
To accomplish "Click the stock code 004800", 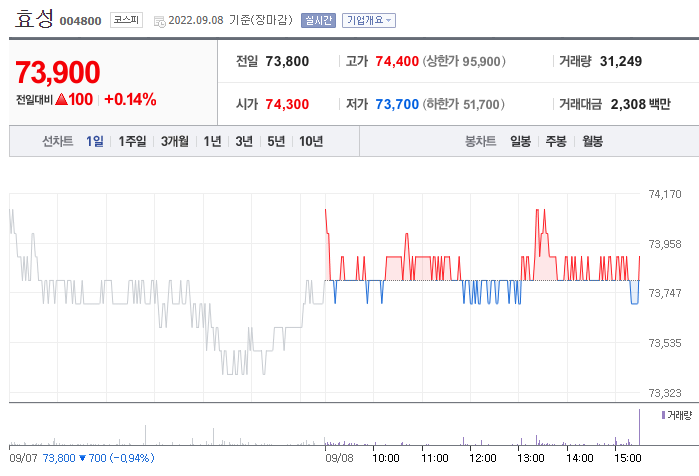I will (x=80, y=21).
